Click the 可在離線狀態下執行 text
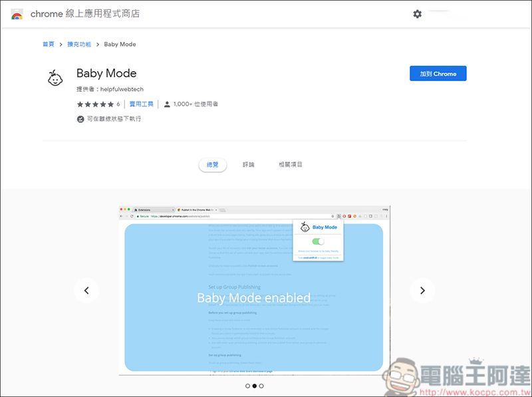Image resolution: width=532 pixels, height=397 pixels. point(114,119)
